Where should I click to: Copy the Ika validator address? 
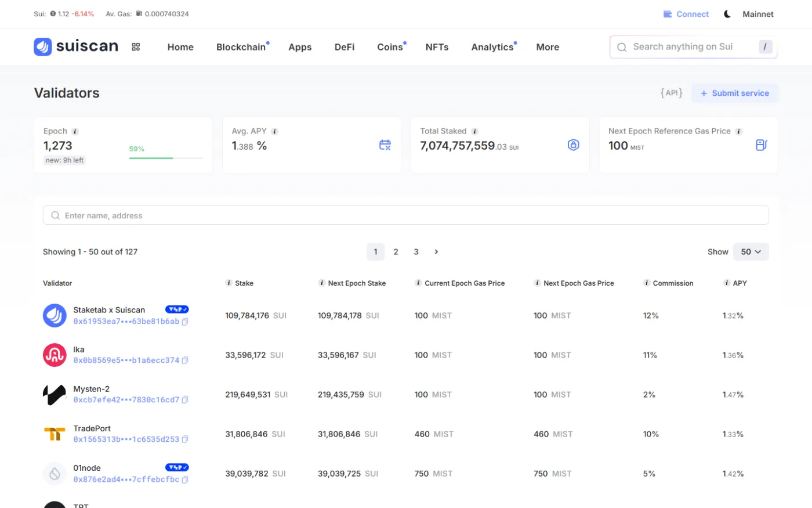click(x=185, y=361)
